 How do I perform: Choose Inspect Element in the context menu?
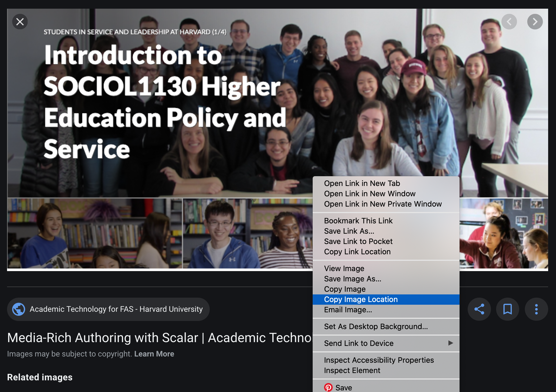(x=352, y=370)
